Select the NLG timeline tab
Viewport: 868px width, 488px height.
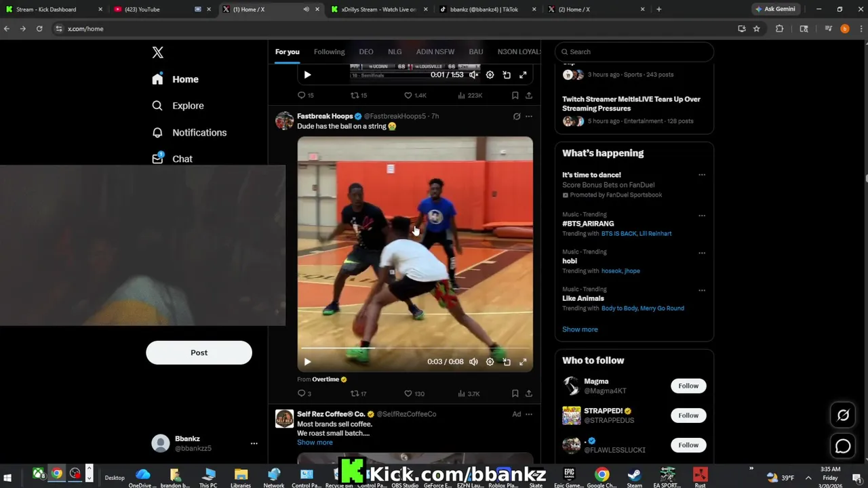395,52
